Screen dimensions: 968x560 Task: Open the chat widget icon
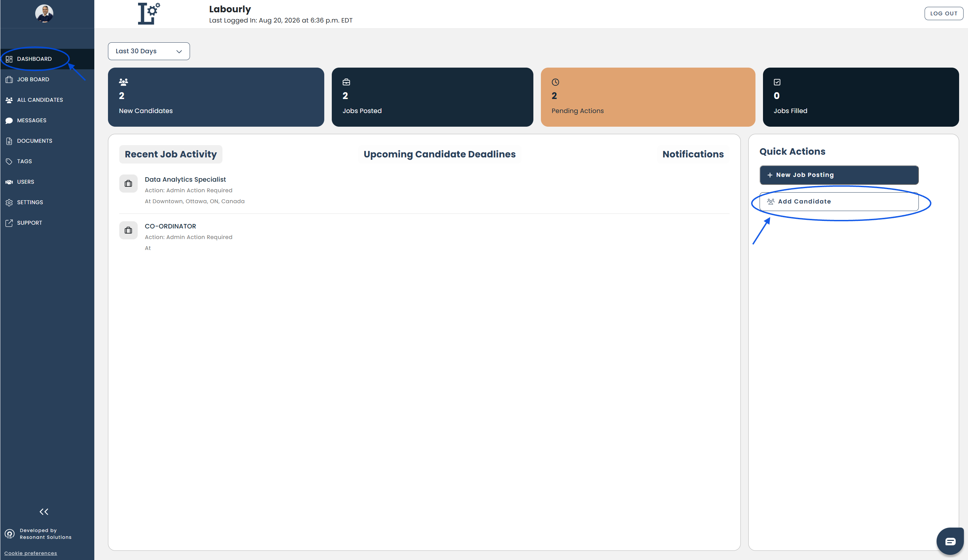tap(950, 541)
